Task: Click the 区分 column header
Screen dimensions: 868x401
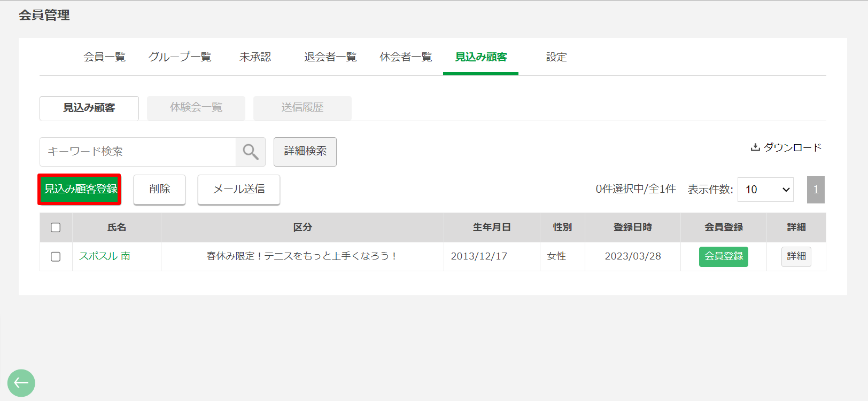Action: [303, 227]
